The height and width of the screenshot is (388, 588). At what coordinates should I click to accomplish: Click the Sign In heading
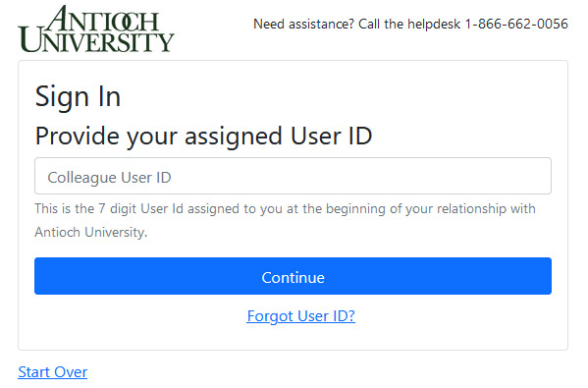tap(78, 97)
